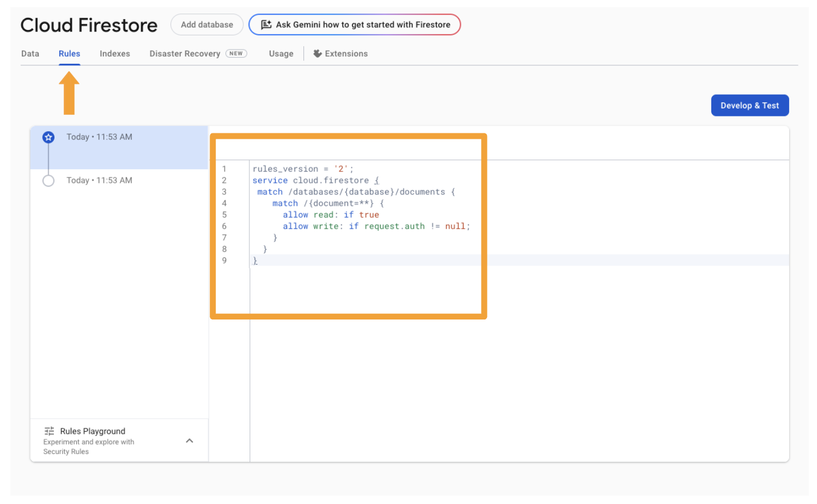Select the older rules version with empty circle
This screenshot has width=817, height=504.
click(48, 181)
